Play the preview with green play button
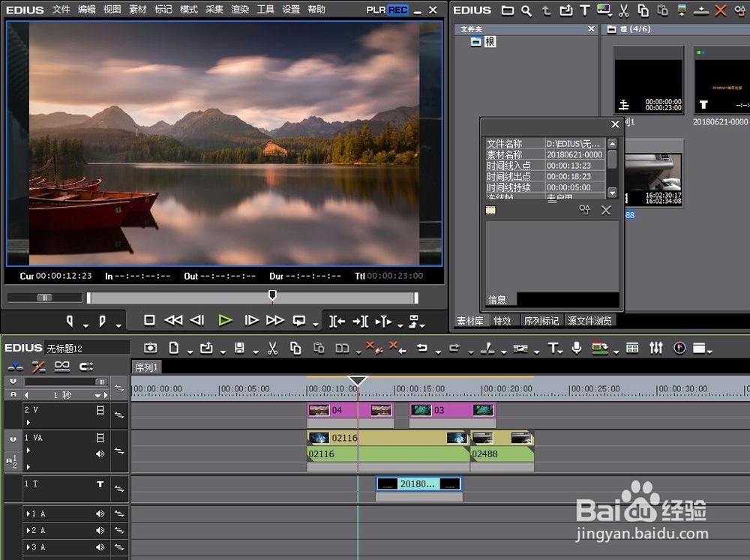Image resolution: width=750 pixels, height=560 pixels. click(x=225, y=320)
